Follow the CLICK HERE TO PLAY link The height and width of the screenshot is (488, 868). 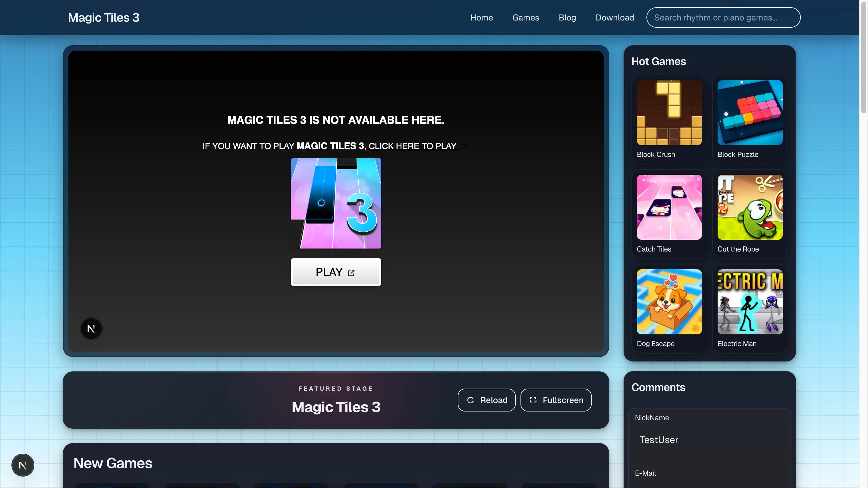[x=413, y=146]
